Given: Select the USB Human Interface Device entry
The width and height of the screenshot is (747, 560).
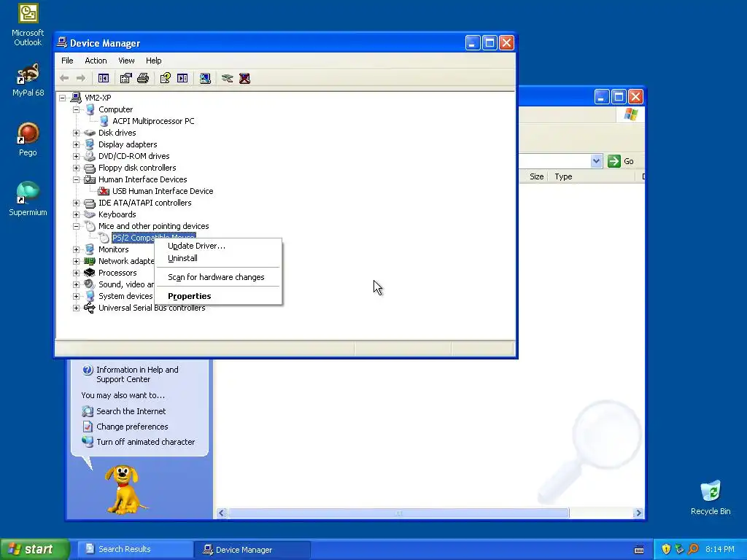Looking at the screenshot, I should (x=163, y=191).
